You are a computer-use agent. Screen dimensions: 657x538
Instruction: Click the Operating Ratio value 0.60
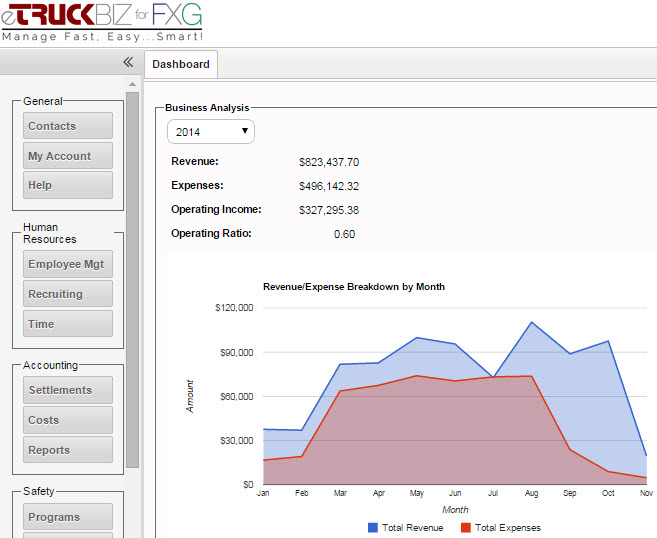pos(344,234)
